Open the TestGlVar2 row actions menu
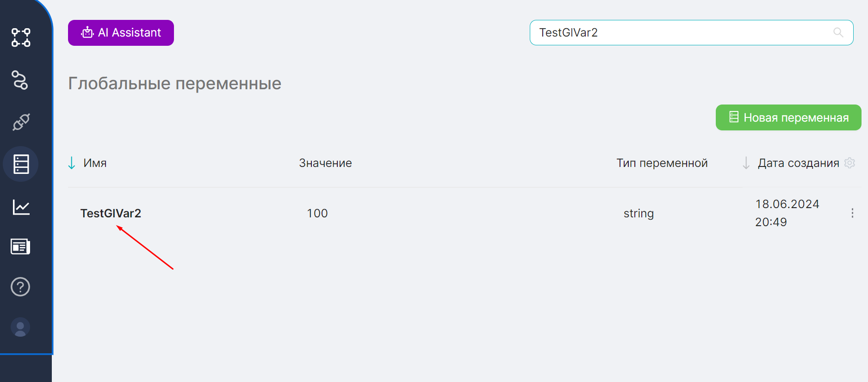Viewport: 868px width, 382px height. coord(852,213)
